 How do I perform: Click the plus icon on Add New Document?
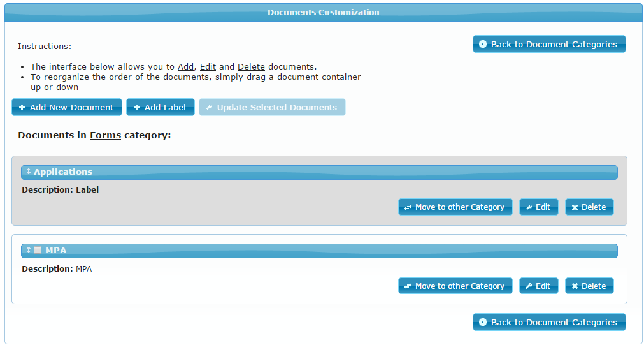click(x=22, y=108)
